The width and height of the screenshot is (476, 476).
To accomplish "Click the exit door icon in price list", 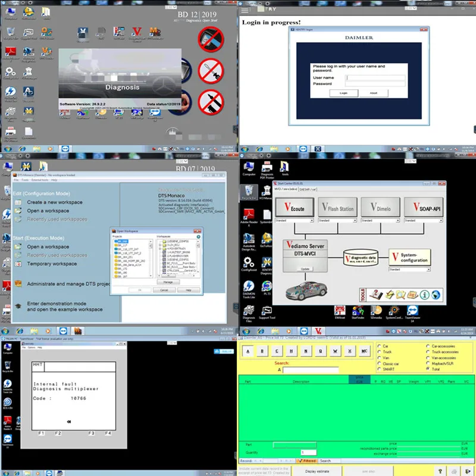I will coord(468,471).
